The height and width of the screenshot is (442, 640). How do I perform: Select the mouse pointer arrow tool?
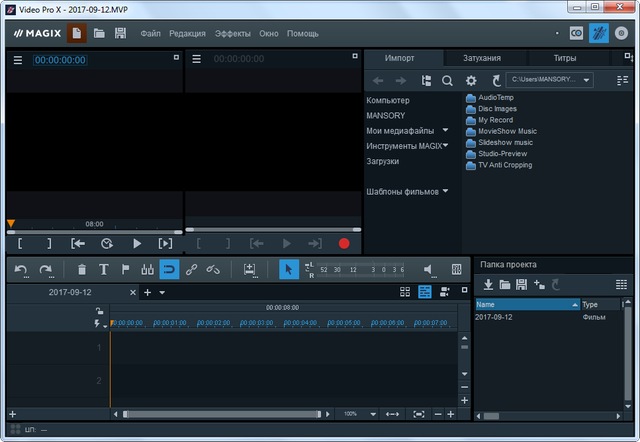pos(289,269)
